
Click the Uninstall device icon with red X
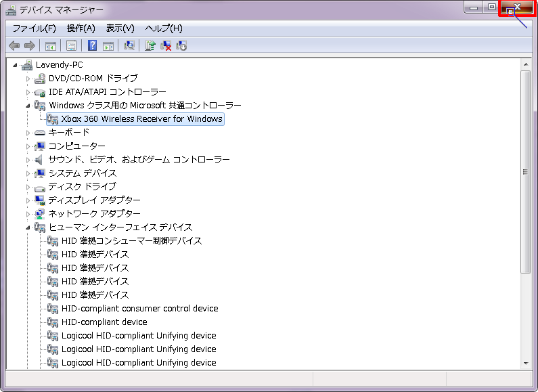166,45
